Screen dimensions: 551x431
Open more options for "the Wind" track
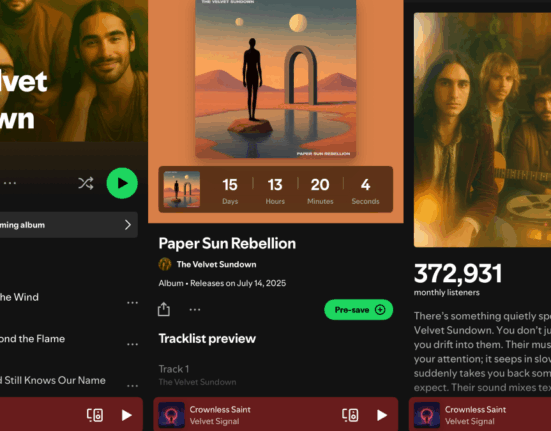point(132,302)
